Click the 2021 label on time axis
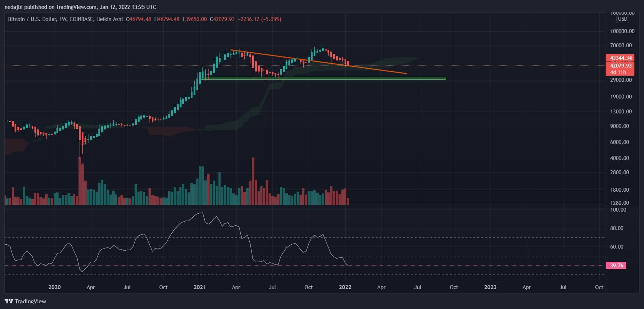 (200, 287)
